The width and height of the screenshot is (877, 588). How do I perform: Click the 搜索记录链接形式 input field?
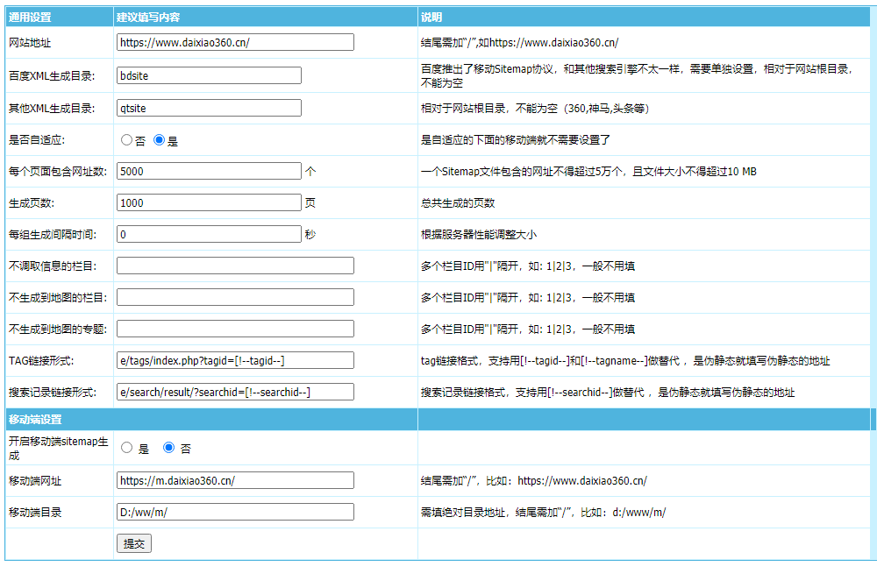coord(235,392)
